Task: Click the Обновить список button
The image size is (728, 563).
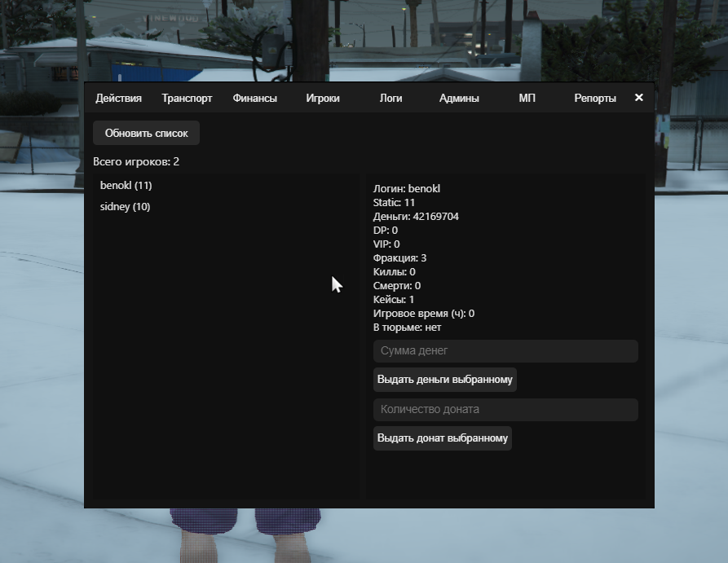Action: pos(146,133)
